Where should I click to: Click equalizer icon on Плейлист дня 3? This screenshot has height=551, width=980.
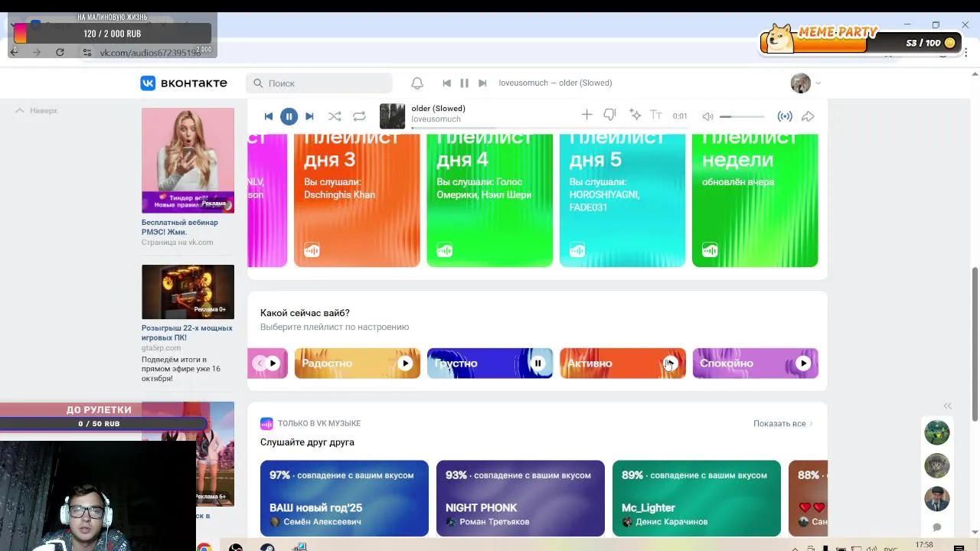(x=312, y=250)
